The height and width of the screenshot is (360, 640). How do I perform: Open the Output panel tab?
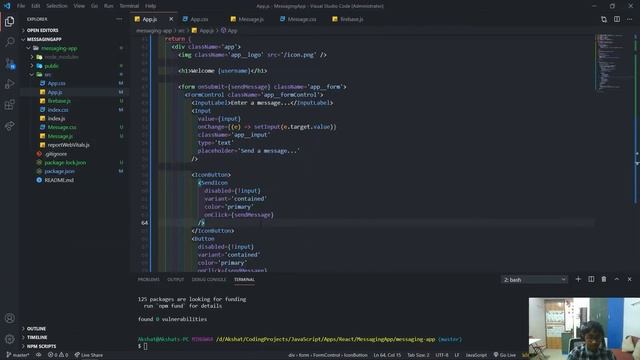coord(176,280)
